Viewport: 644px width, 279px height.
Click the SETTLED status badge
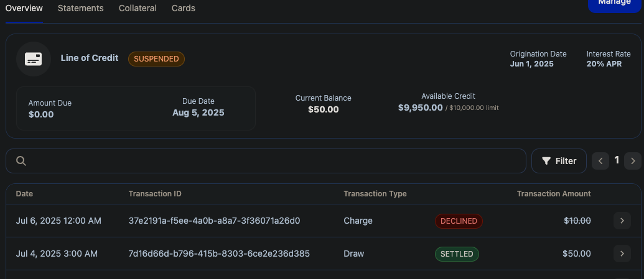457,254
